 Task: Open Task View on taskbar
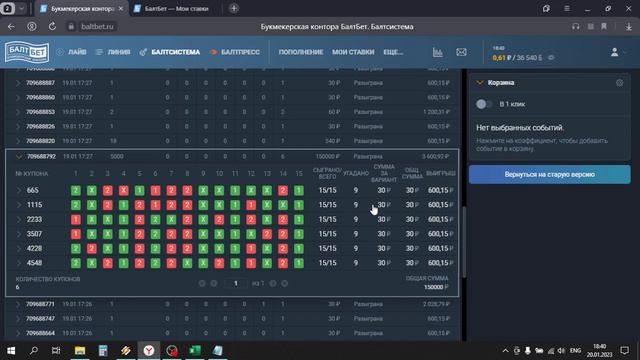pos(56,351)
